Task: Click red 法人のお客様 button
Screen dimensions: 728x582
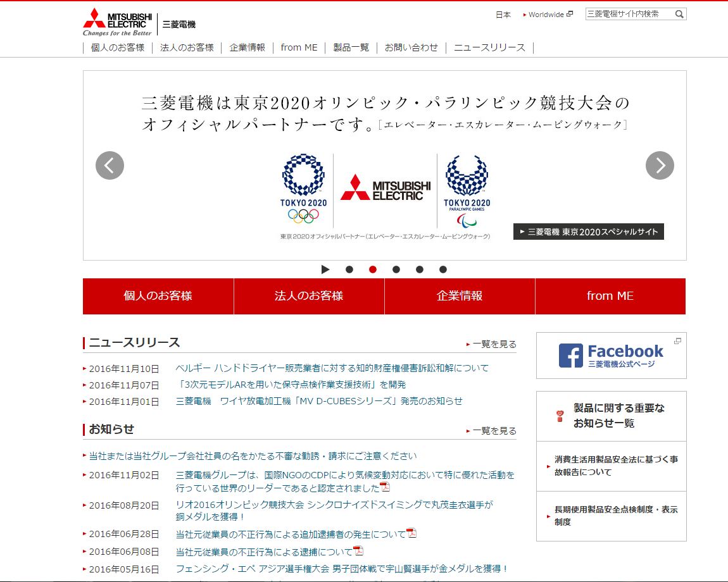Action: (309, 296)
